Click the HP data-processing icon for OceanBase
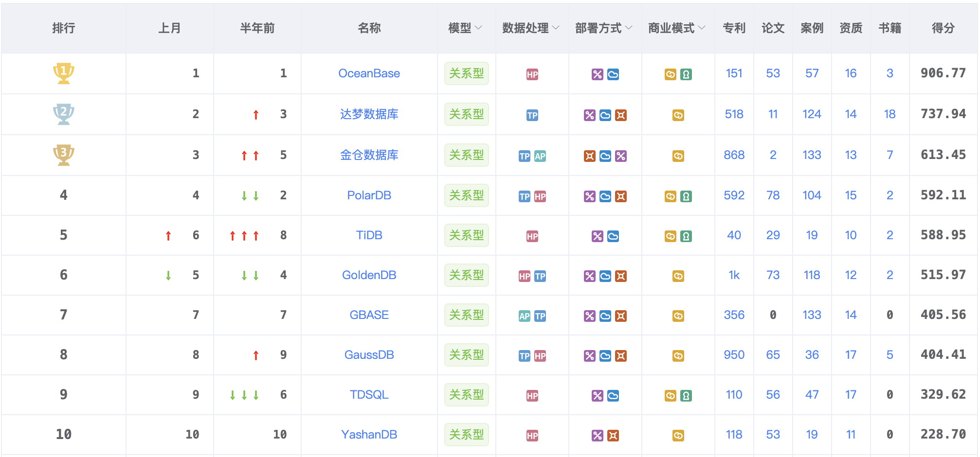 [x=532, y=74]
